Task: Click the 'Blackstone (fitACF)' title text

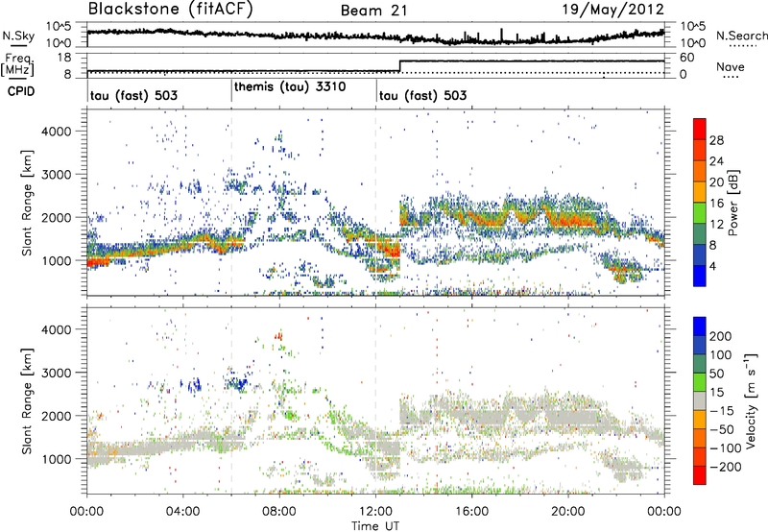Action: pyautogui.click(x=170, y=9)
